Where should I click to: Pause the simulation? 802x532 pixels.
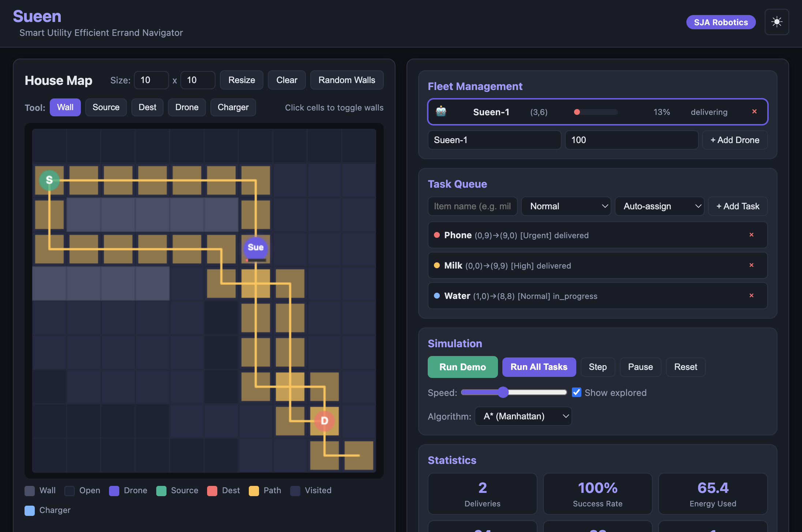click(x=640, y=367)
